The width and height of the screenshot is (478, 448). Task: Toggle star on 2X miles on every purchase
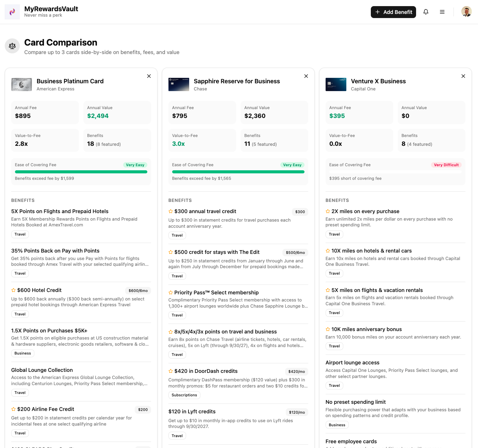pyautogui.click(x=328, y=211)
